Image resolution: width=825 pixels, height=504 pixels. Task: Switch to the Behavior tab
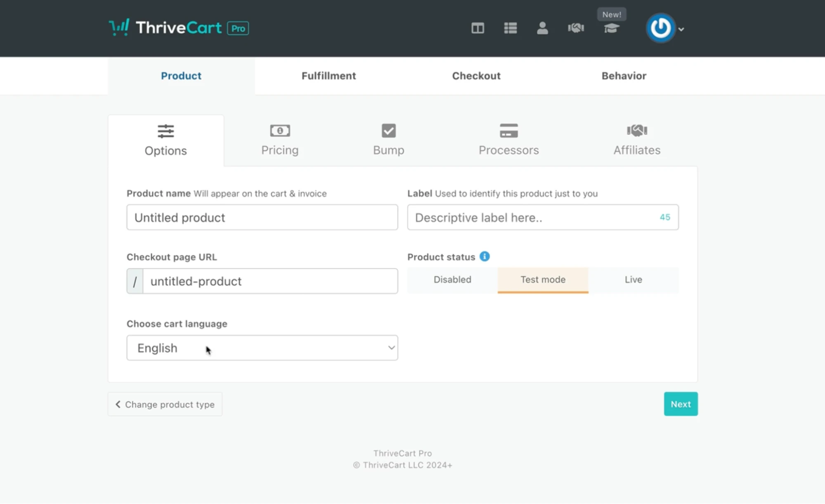click(624, 76)
